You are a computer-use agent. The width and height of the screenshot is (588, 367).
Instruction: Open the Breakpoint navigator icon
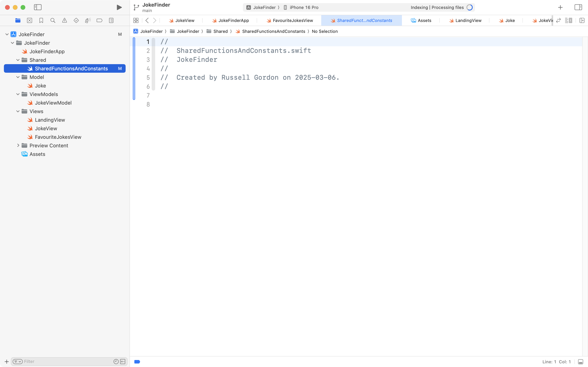(99, 20)
